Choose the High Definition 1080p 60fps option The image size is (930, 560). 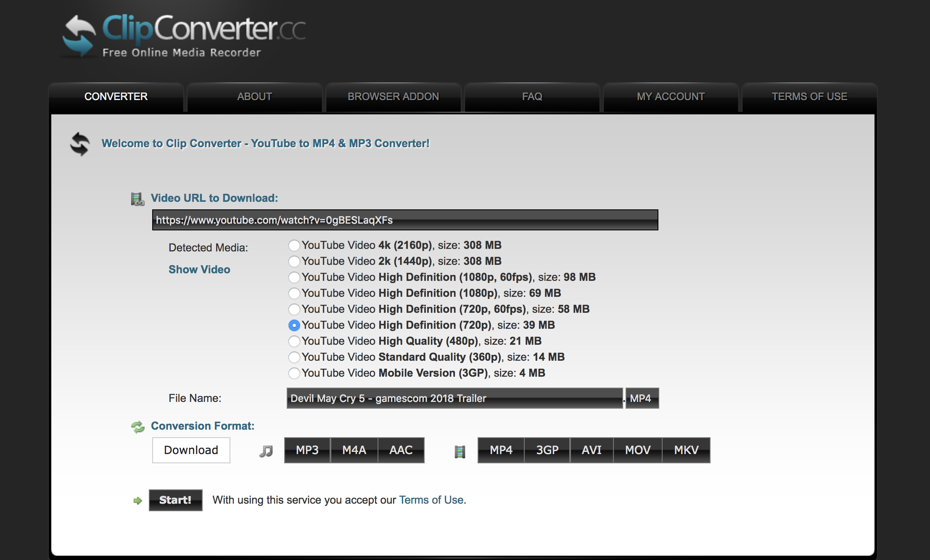pyautogui.click(x=294, y=277)
